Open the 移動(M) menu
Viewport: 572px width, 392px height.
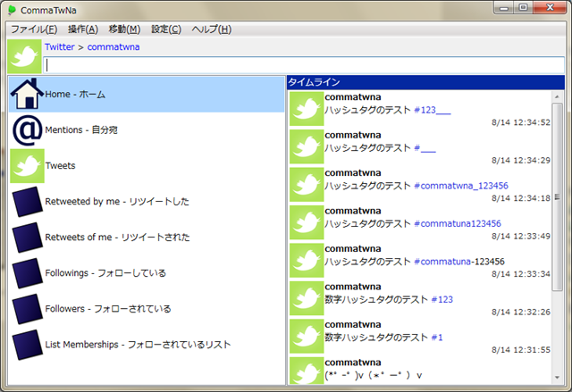coord(124,29)
